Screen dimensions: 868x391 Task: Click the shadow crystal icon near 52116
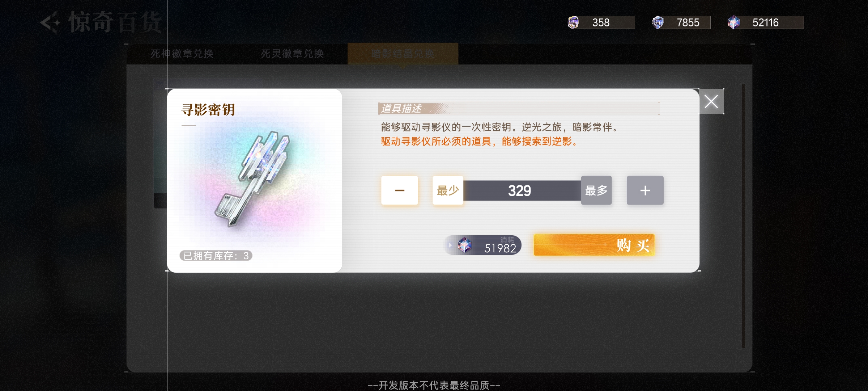pos(734,22)
